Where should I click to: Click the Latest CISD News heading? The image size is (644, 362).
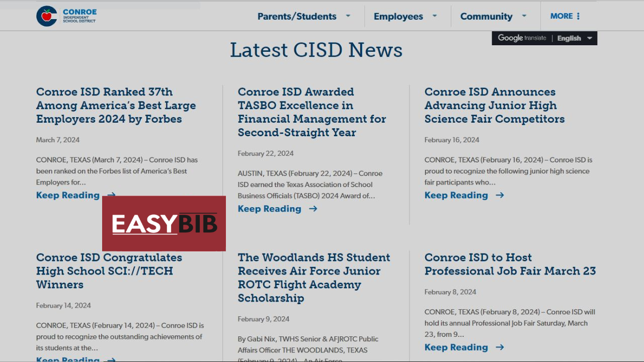(316, 50)
